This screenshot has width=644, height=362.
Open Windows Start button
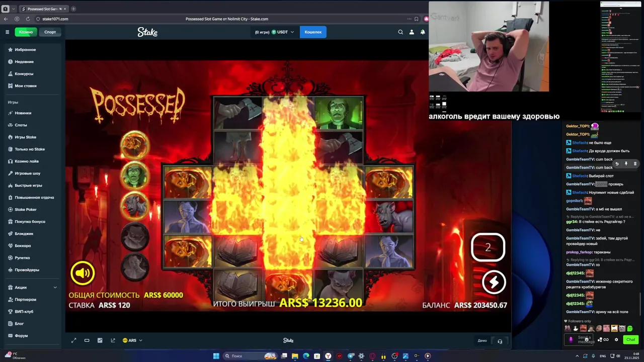pyautogui.click(x=216, y=356)
